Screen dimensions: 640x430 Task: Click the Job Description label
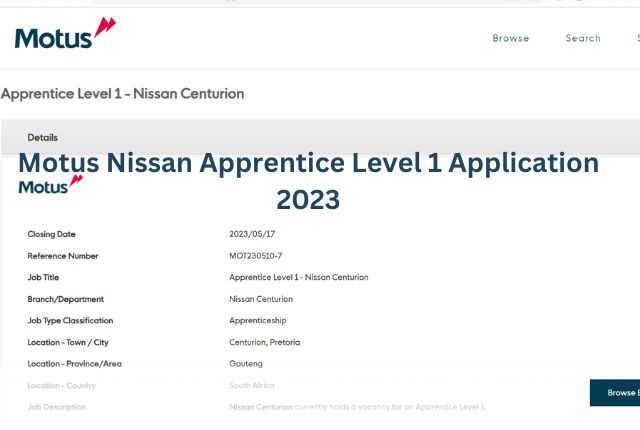click(57, 407)
